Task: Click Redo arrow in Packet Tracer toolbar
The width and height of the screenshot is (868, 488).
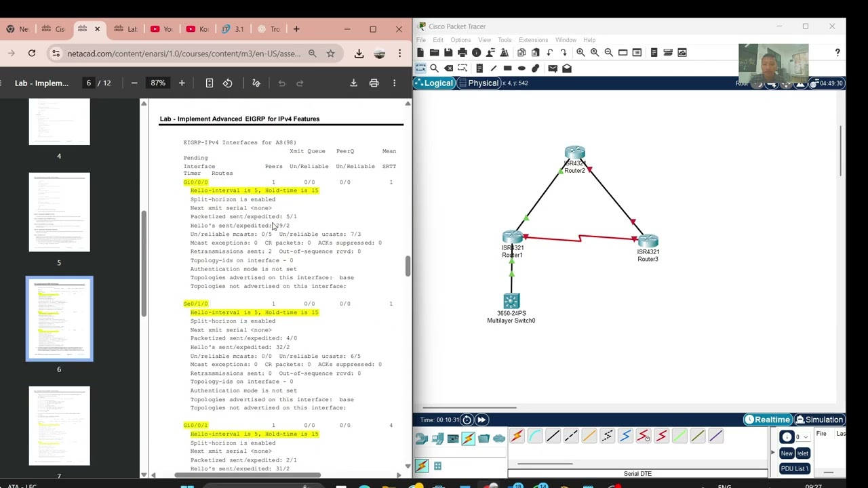Action: [564, 52]
